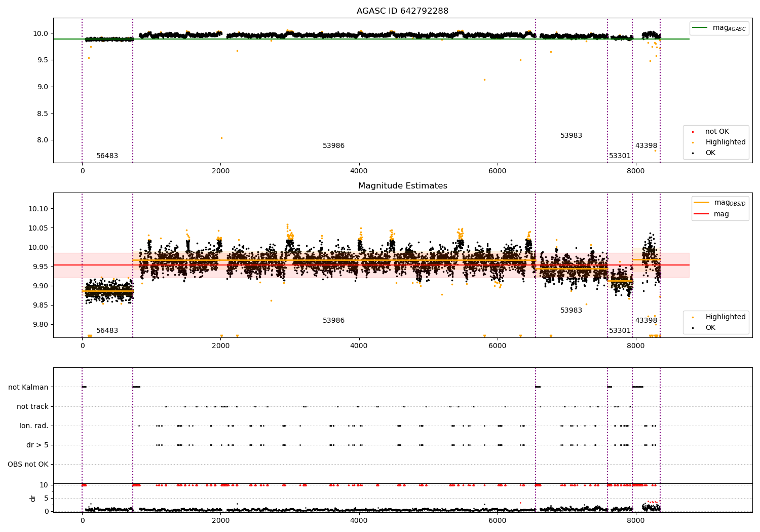Click x-tick '8000' under bottom plot

click(636, 520)
